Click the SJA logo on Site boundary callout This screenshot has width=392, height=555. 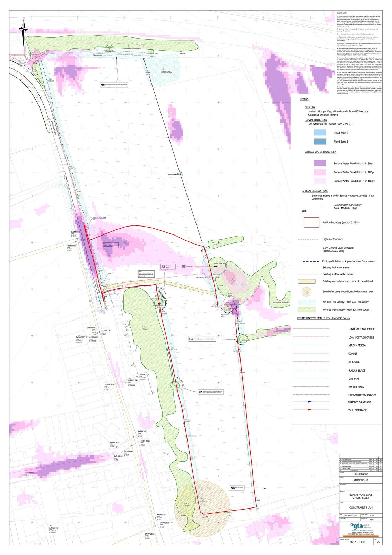pyautogui.click(x=233, y=488)
